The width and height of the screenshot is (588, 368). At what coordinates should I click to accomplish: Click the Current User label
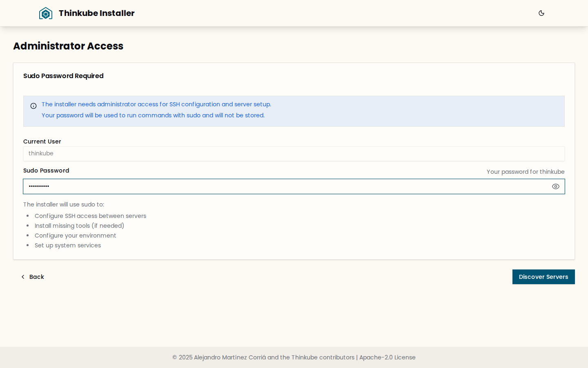point(42,141)
